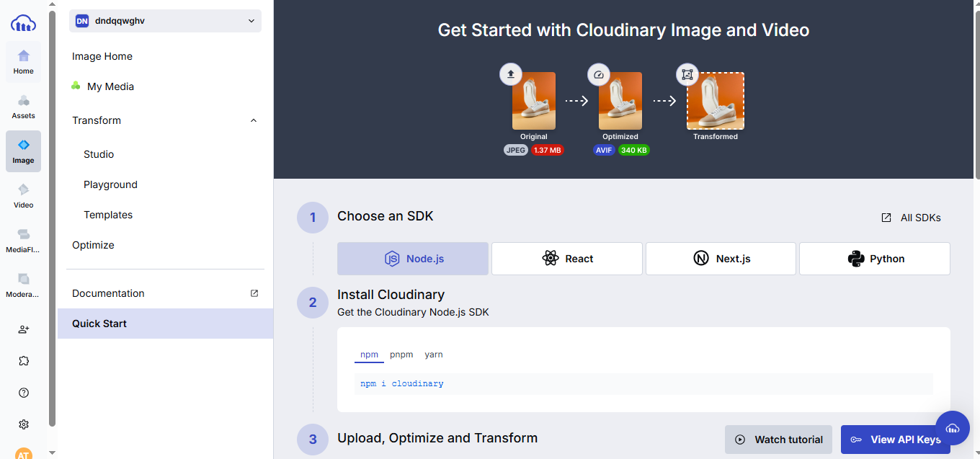This screenshot has width=980, height=459.
Task: Open Assets in the left rail
Action: [23, 107]
